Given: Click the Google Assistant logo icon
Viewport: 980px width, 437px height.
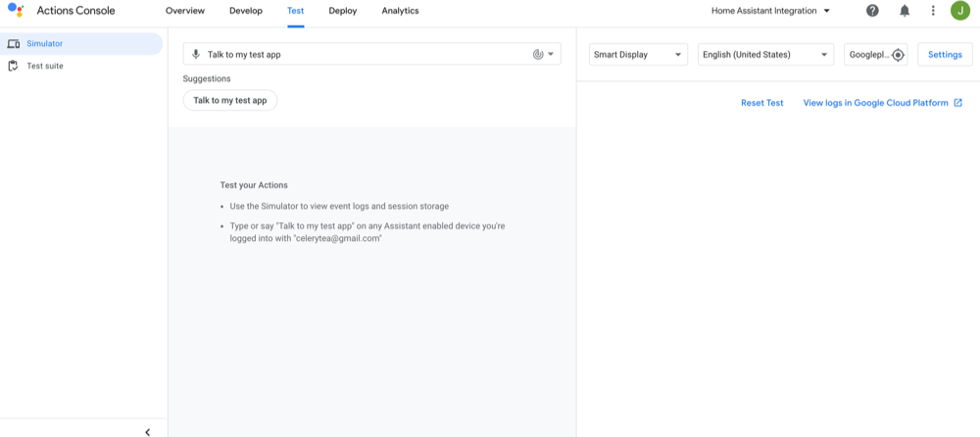Looking at the screenshot, I should [x=17, y=11].
